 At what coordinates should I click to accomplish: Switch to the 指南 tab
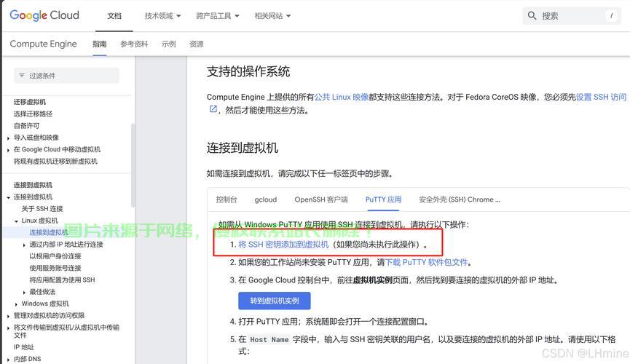[x=99, y=44]
